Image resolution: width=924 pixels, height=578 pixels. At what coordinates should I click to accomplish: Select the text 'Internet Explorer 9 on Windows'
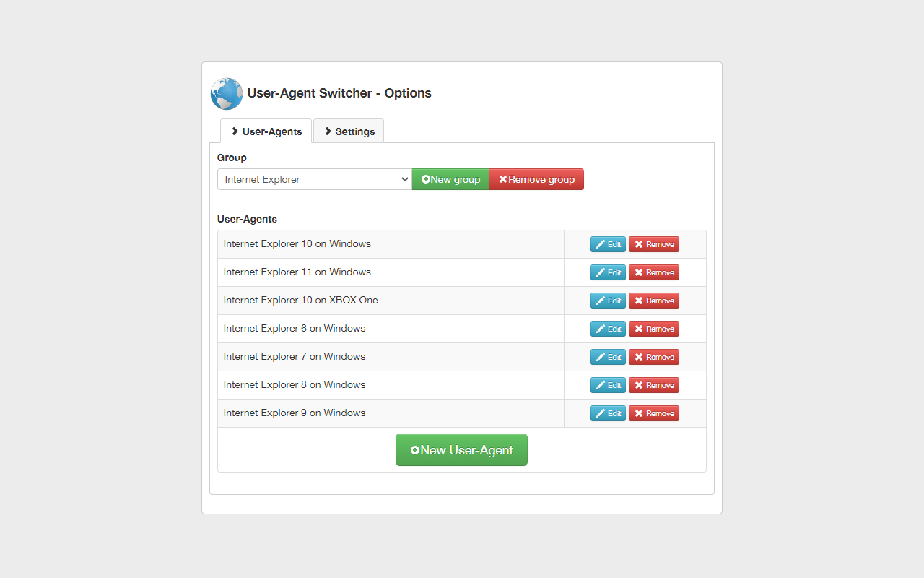295,413
